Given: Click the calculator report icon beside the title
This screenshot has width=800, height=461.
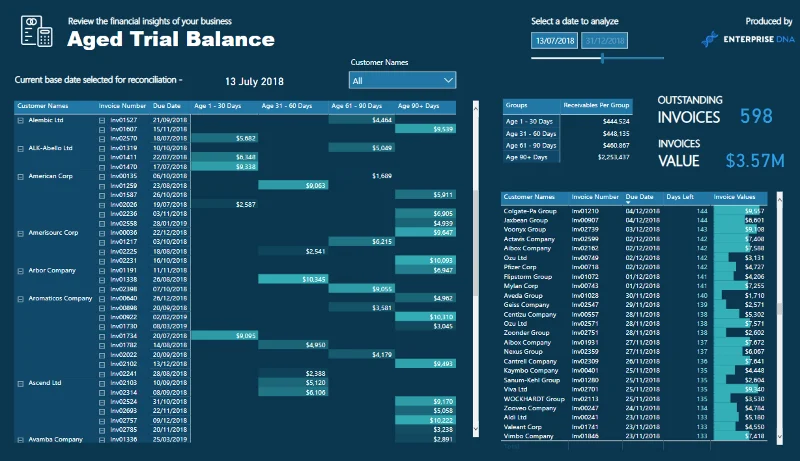Looking at the screenshot, I should 37,31.
